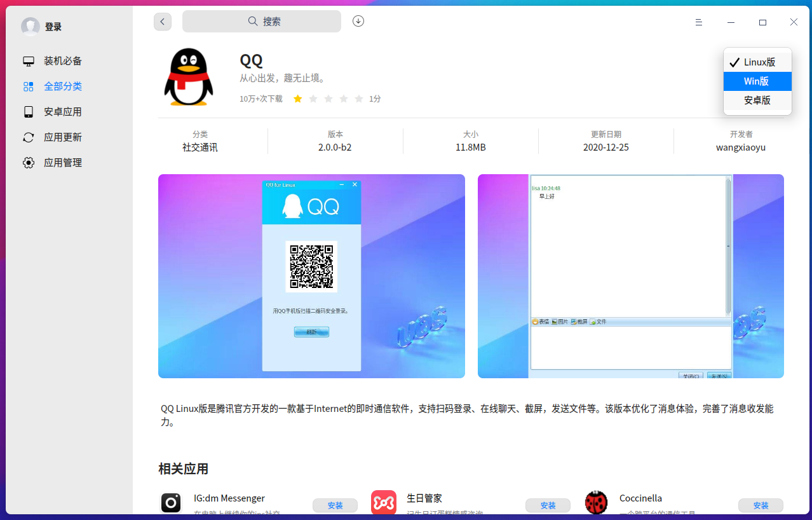Click the fourth rating star
The width and height of the screenshot is (812, 520).
click(344, 99)
